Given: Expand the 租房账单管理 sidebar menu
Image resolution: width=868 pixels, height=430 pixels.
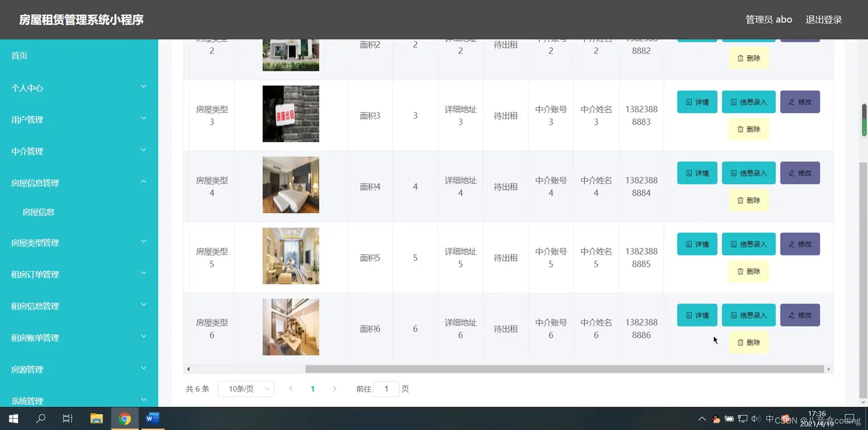Looking at the screenshot, I should tap(79, 338).
